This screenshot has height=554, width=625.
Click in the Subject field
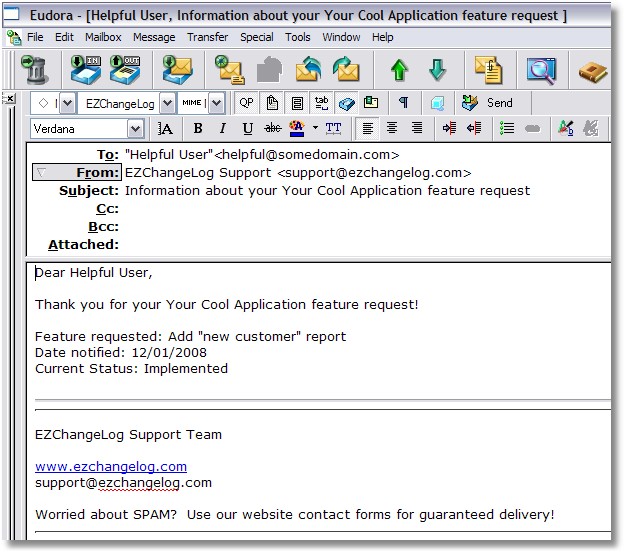click(x=367, y=191)
